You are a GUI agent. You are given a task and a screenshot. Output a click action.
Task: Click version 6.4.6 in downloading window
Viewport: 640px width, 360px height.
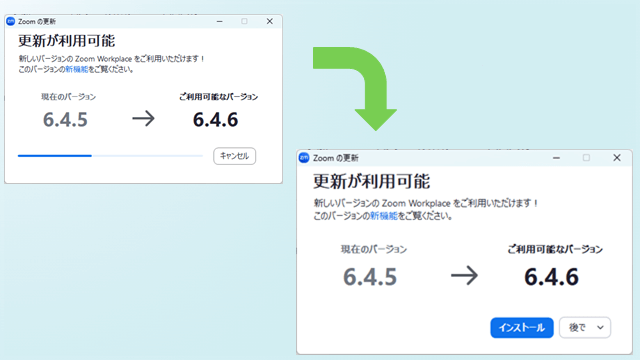(x=215, y=120)
